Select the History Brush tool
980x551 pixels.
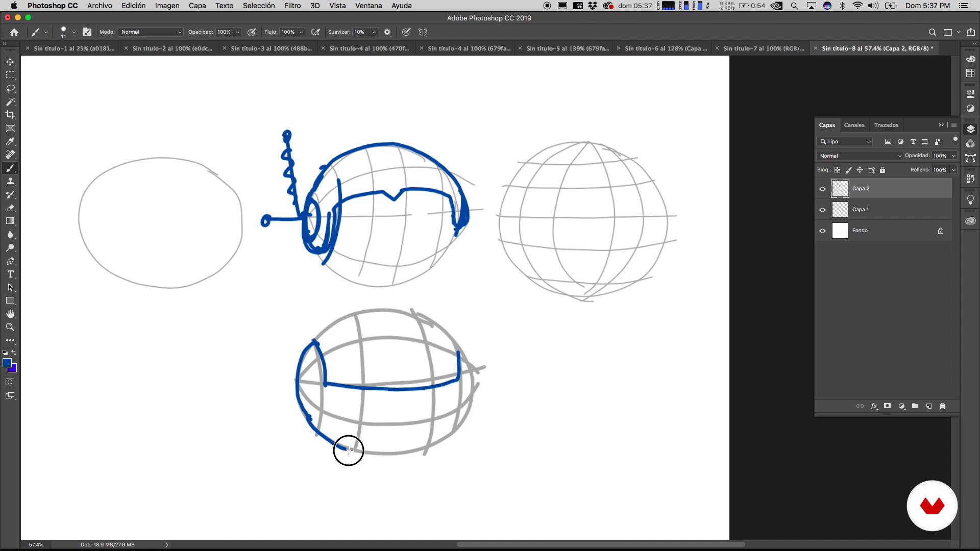pyautogui.click(x=10, y=195)
